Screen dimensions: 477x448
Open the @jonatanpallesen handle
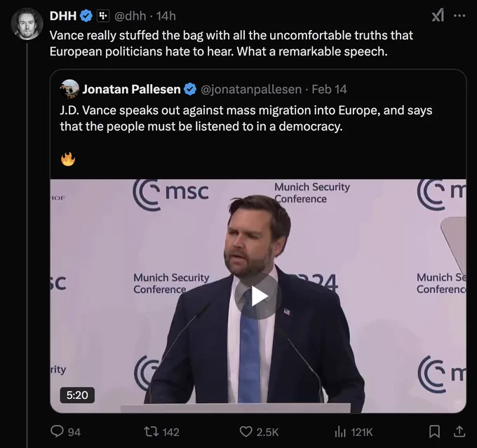tap(251, 90)
